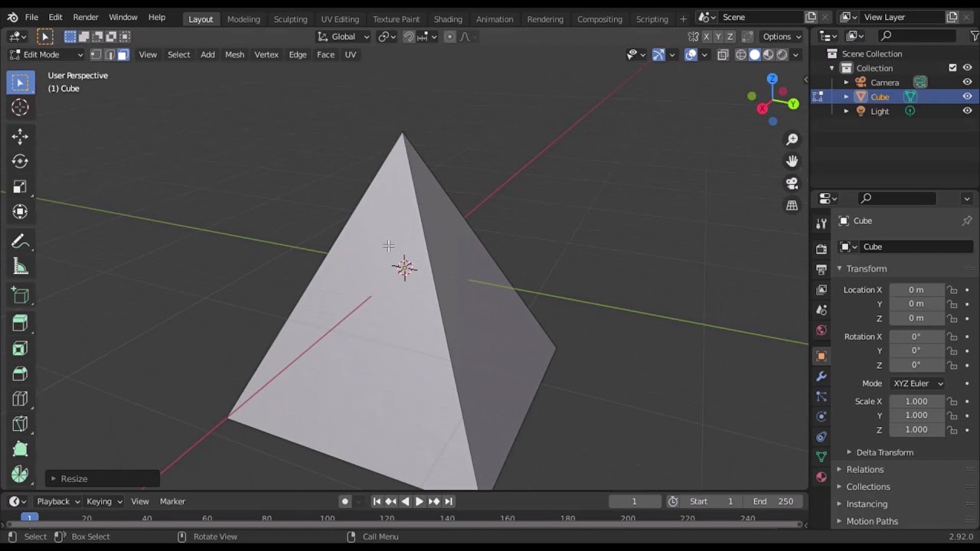
Task: Expand the Motion Paths panel
Action: click(871, 521)
